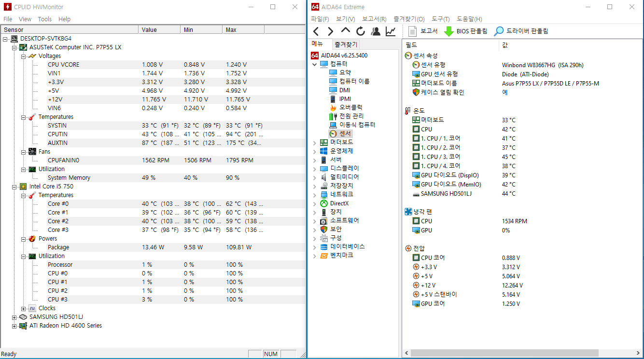
Task: Open AIDA64 도구(T) menu
Action: click(441, 19)
